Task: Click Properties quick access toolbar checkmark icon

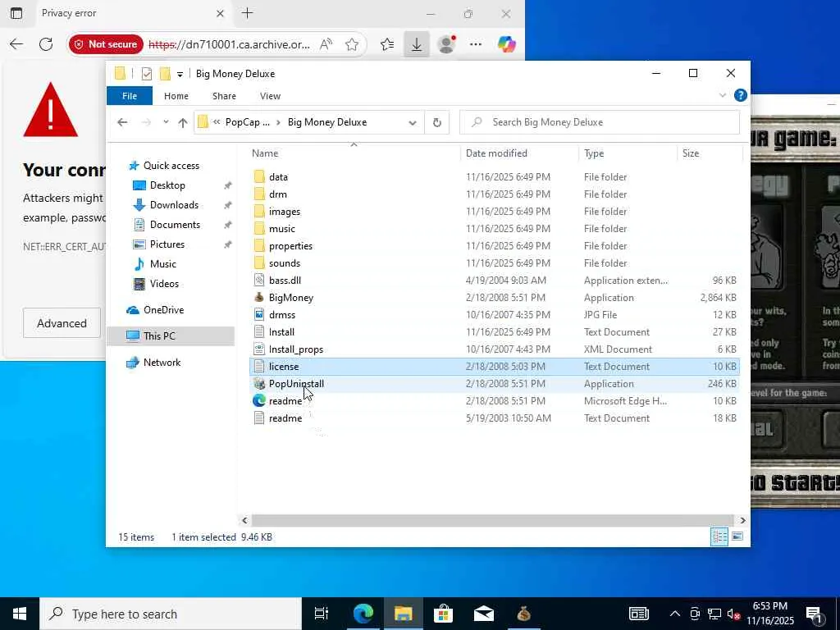Action: [146, 74]
